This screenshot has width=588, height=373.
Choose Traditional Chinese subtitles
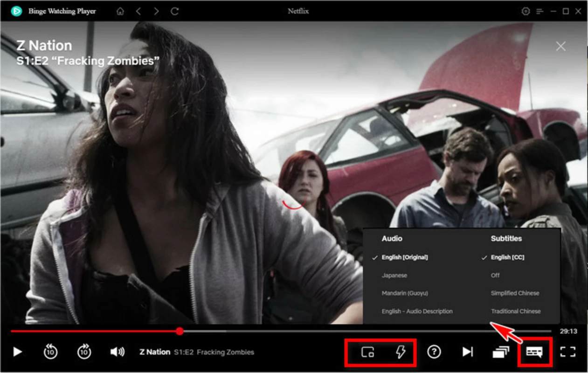(516, 311)
